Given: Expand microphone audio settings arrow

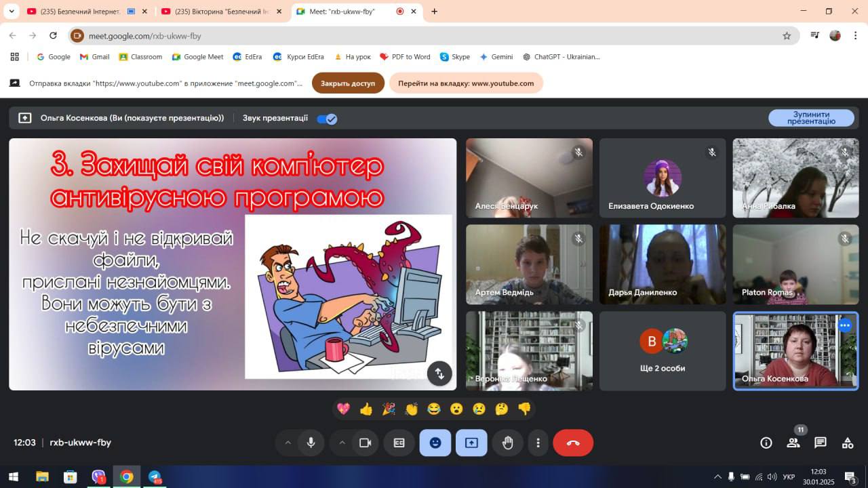Looking at the screenshot, I should tap(288, 443).
